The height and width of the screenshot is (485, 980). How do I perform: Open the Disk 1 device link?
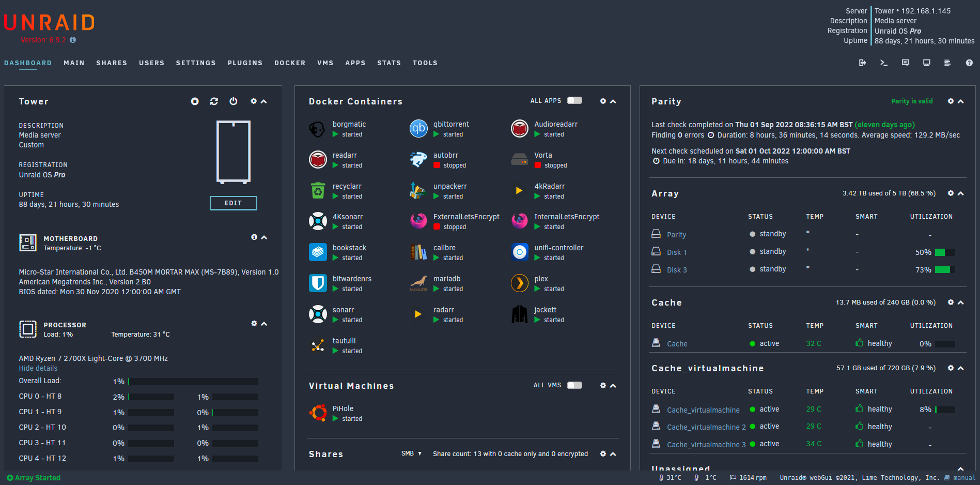point(677,252)
